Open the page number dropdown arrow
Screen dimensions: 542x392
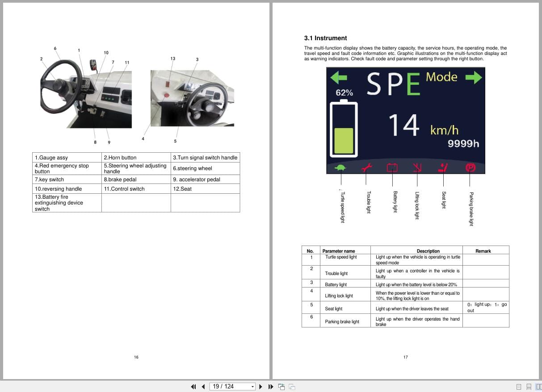[252, 387]
